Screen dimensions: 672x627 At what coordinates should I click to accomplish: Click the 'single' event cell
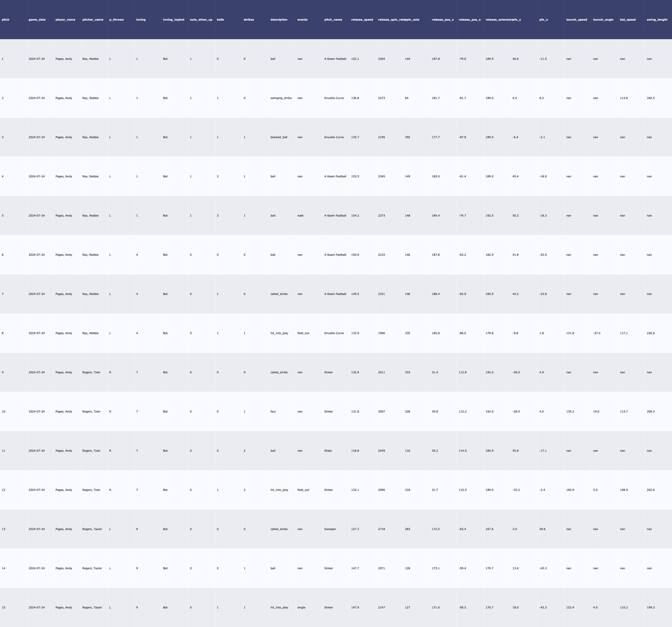click(301, 607)
